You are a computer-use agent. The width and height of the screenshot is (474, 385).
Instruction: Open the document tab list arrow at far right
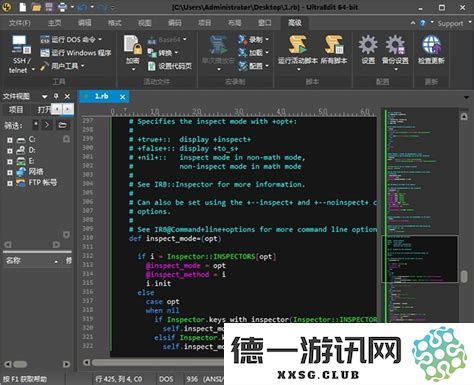pyautogui.click(x=466, y=97)
